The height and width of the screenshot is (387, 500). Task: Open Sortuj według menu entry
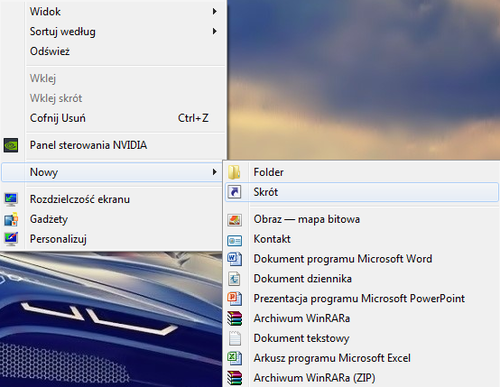[x=114, y=31]
